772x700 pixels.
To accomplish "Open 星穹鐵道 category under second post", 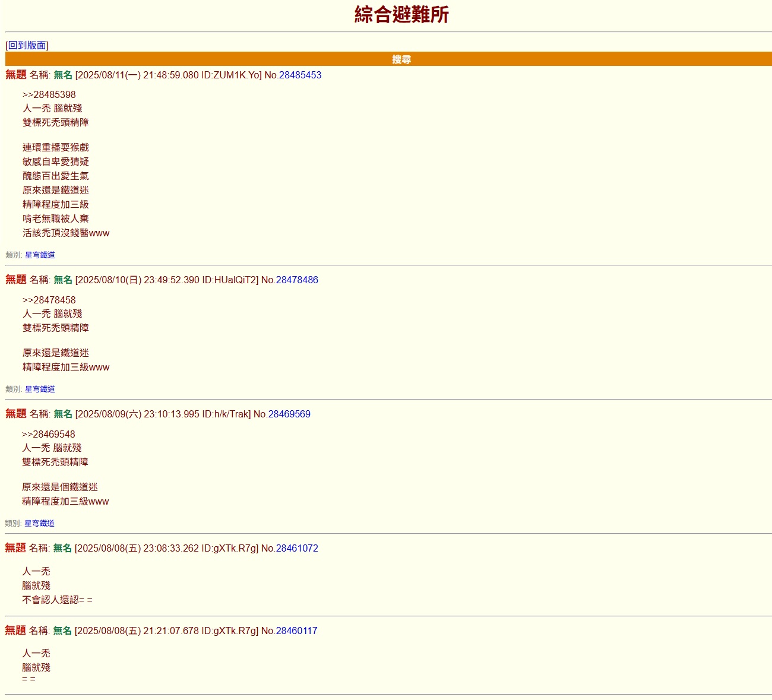I will click(x=40, y=389).
